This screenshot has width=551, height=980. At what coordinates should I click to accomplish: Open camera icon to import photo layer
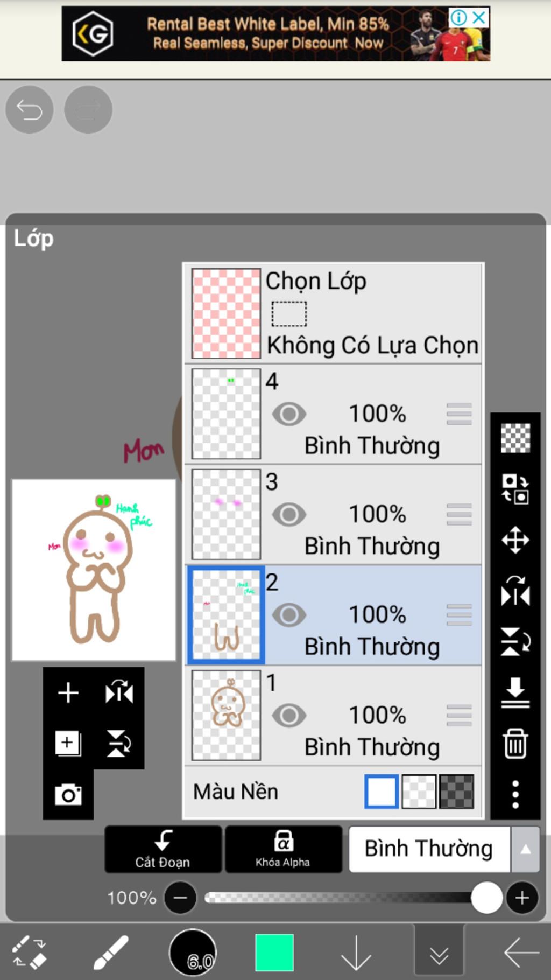coord(68,794)
